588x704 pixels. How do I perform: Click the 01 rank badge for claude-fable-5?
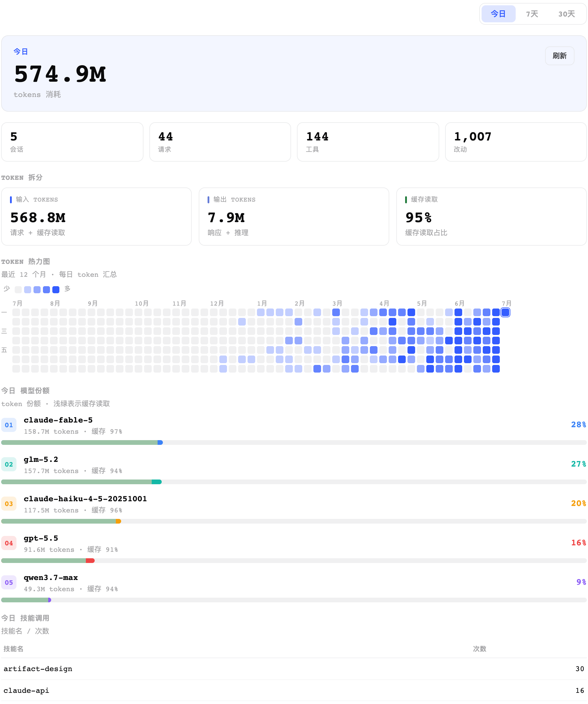(9, 425)
